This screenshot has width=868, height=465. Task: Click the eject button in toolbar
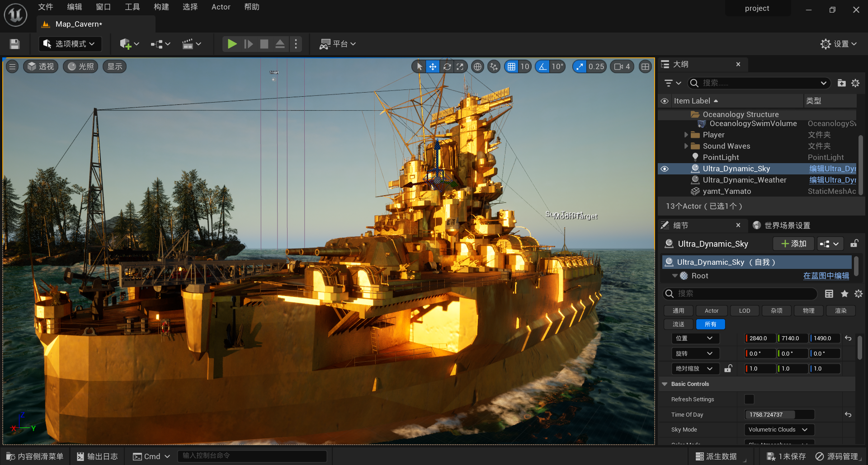280,44
